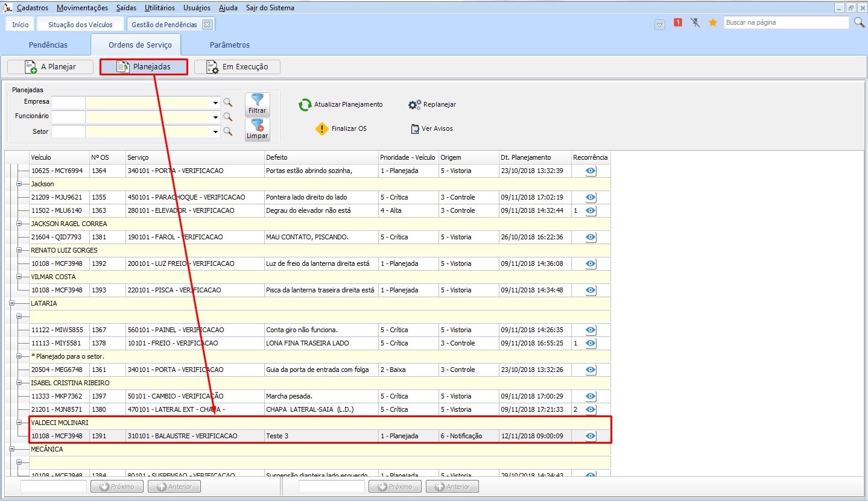Click the magnifier next to Empresa field
Screen dimensions: 868x501
[228, 102]
